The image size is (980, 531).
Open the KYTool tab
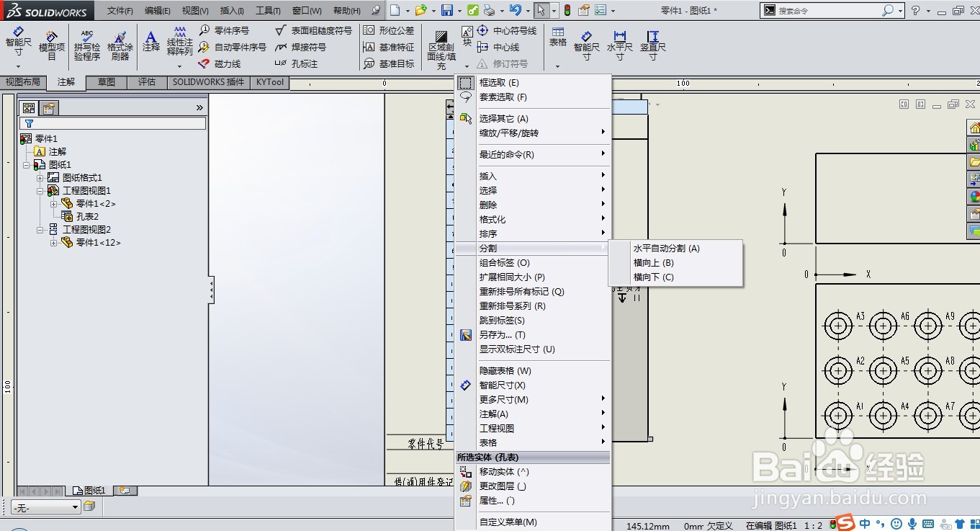point(270,82)
